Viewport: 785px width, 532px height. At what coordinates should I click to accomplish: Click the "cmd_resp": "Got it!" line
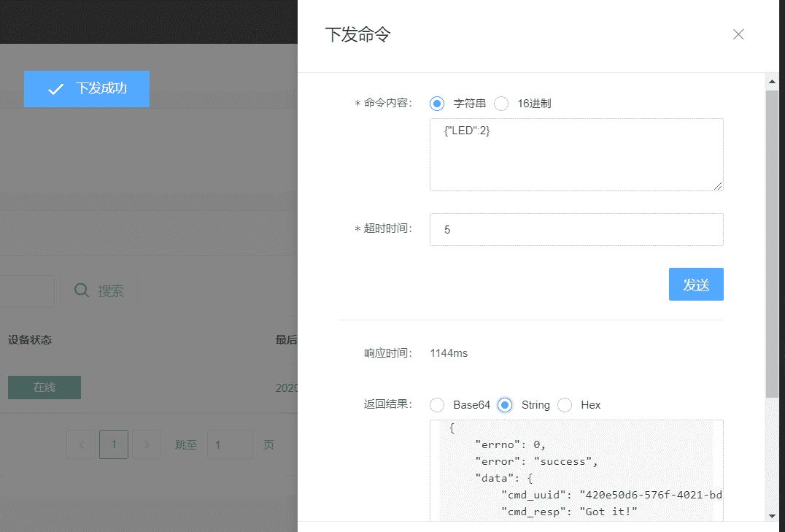pyautogui.click(x=569, y=512)
